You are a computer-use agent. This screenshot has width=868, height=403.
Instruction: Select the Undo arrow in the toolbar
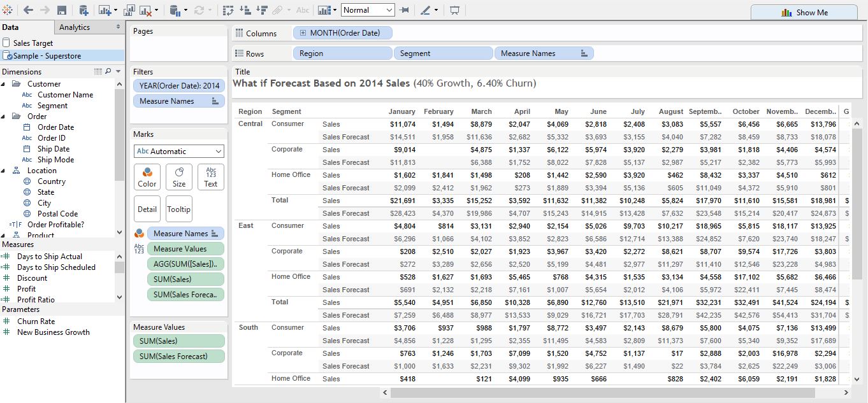[27, 10]
